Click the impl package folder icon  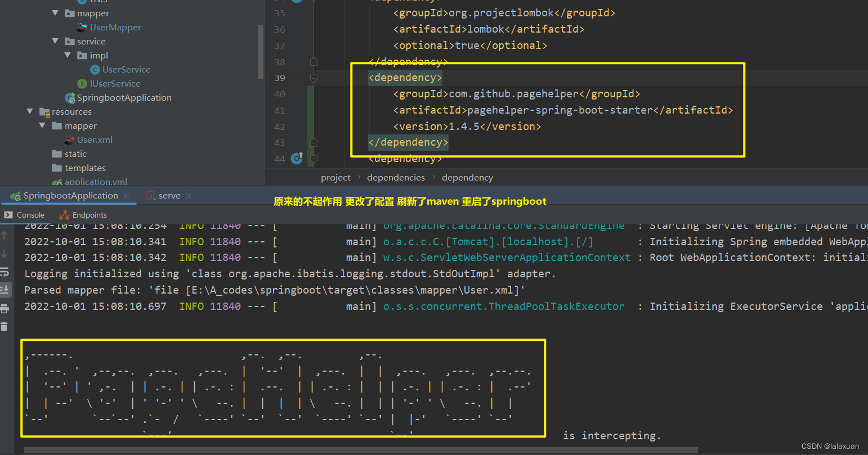(x=82, y=55)
